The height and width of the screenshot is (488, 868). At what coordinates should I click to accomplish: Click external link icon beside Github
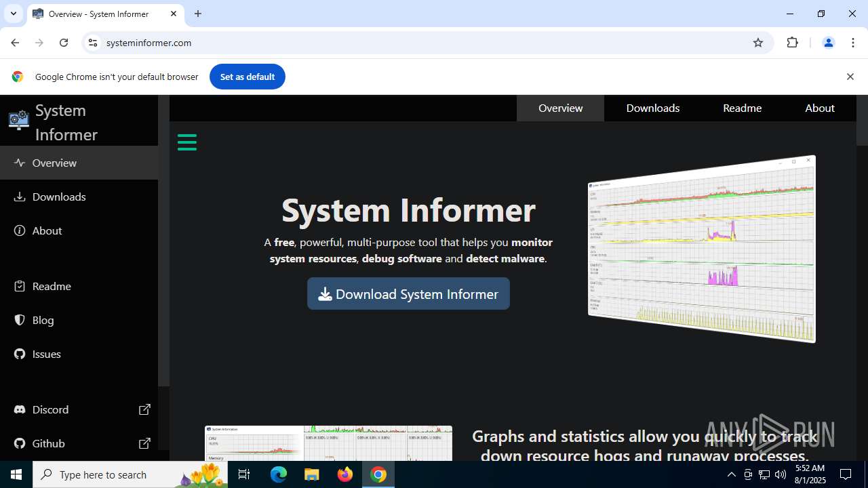pos(144,443)
